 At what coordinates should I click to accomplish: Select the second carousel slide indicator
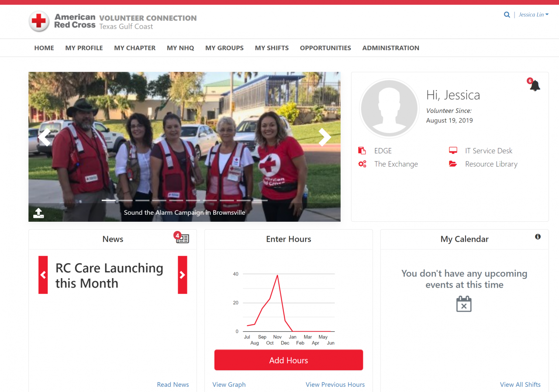click(x=125, y=200)
